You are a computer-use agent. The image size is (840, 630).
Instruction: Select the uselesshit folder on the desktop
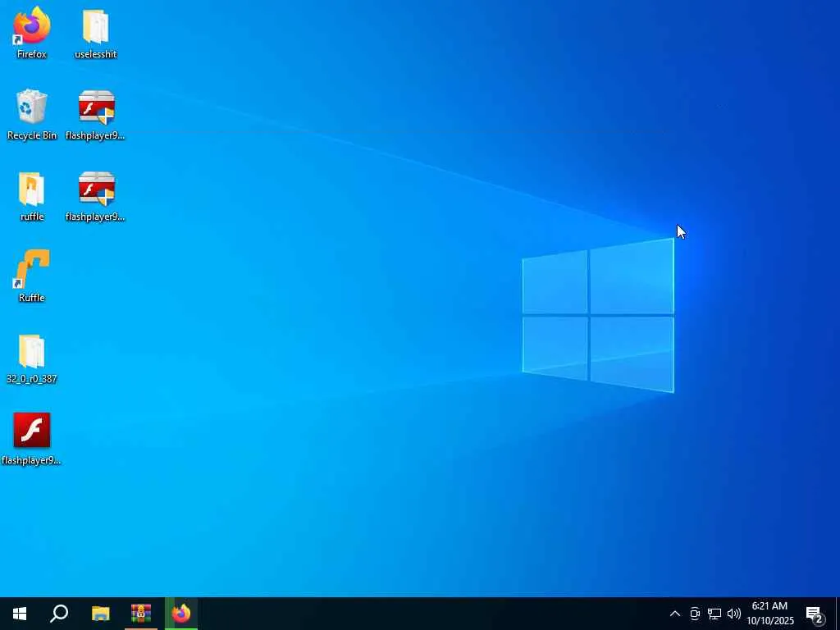(x=95, y=33)
